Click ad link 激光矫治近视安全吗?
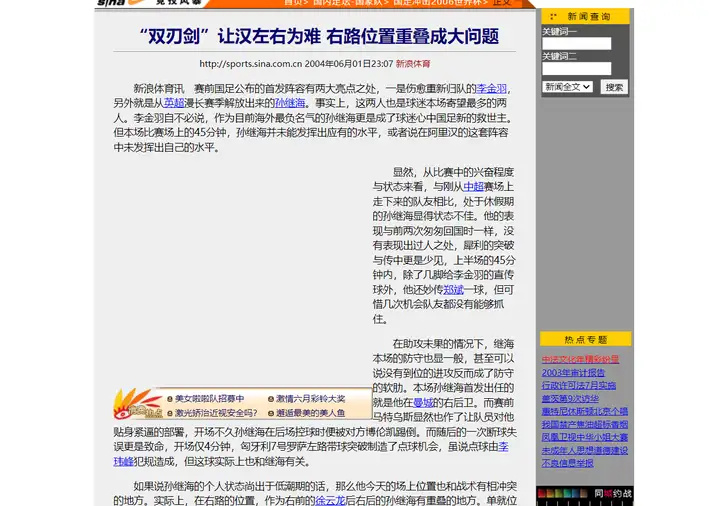Screen dimensions: 720x506 pyautogui.click(x=216, y=412)
